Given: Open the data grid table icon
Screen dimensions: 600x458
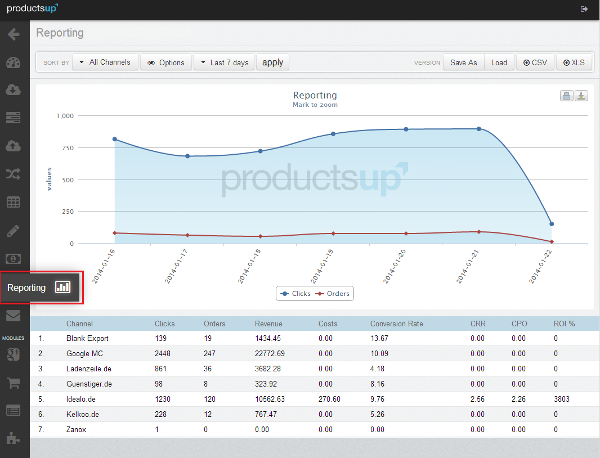Looking at the screenshot, I should [13, 202].
